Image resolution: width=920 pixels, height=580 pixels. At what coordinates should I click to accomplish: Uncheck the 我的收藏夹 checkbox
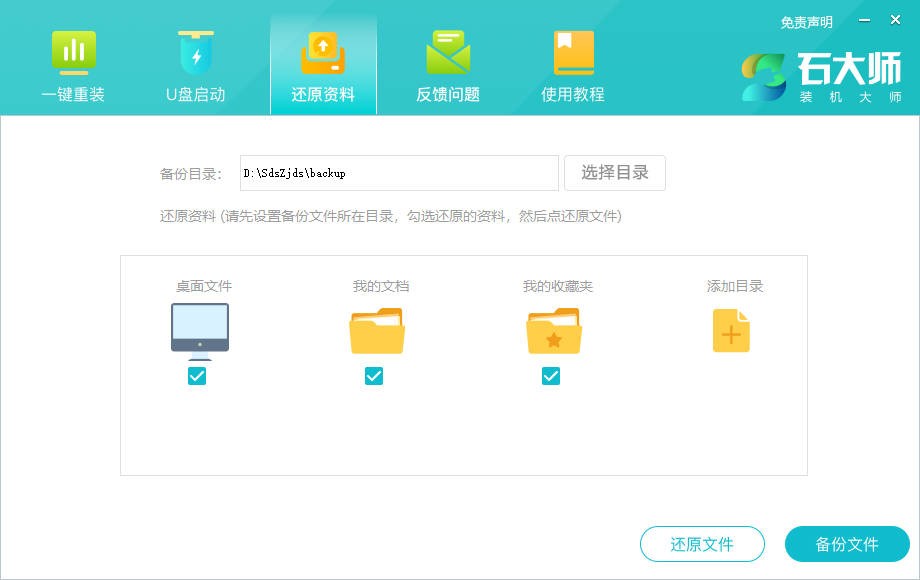551,376
